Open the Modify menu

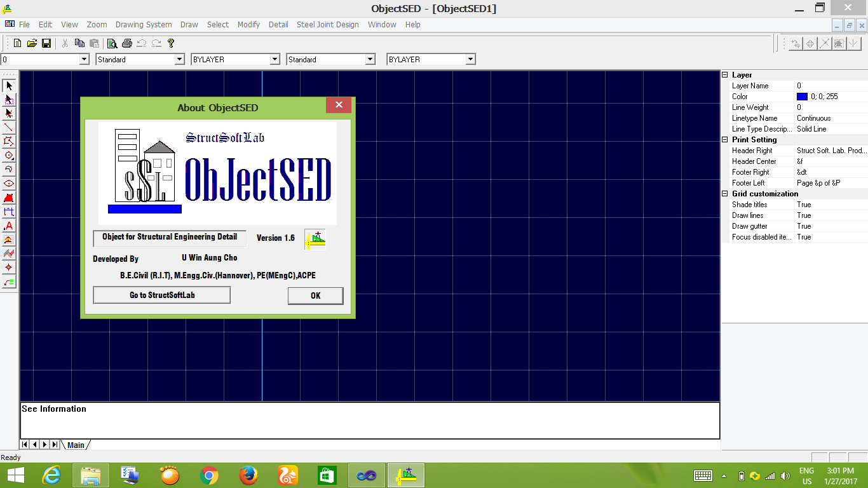pos(248,25)
